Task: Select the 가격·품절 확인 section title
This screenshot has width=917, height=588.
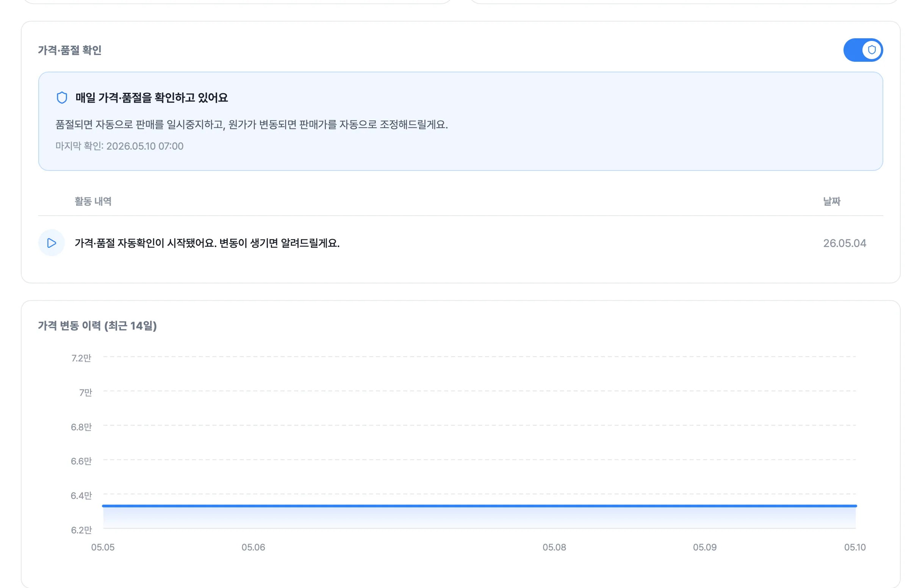Action: (x=70, y=50)
